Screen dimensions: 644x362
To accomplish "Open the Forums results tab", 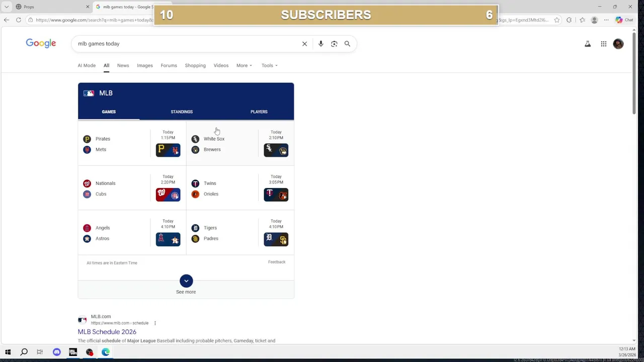I will (169, 65).
